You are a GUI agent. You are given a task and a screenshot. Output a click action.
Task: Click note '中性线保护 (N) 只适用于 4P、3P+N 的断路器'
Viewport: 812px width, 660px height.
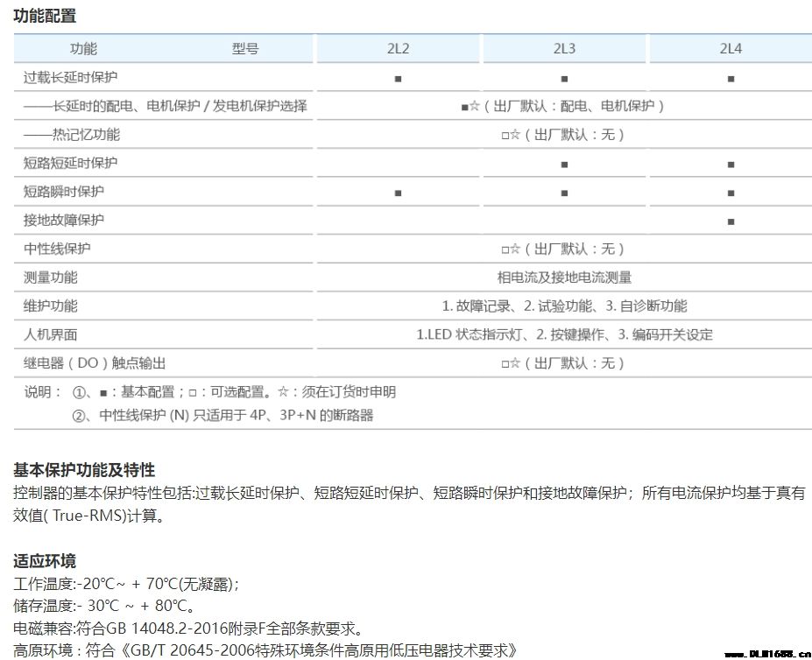tap(237, 415)
